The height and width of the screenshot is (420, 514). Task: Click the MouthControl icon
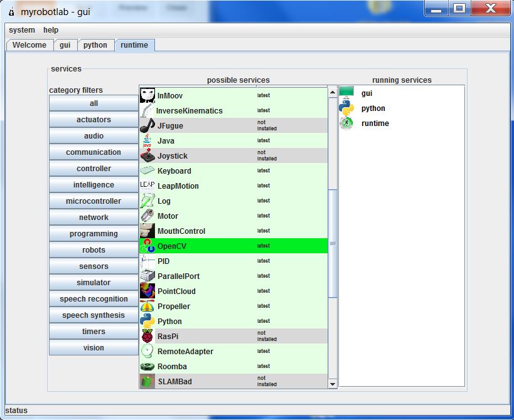pos(147,231)
